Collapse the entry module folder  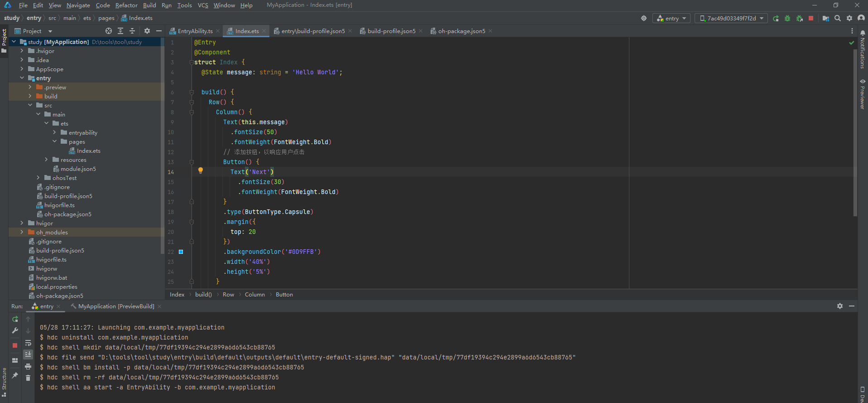(22, 78)
